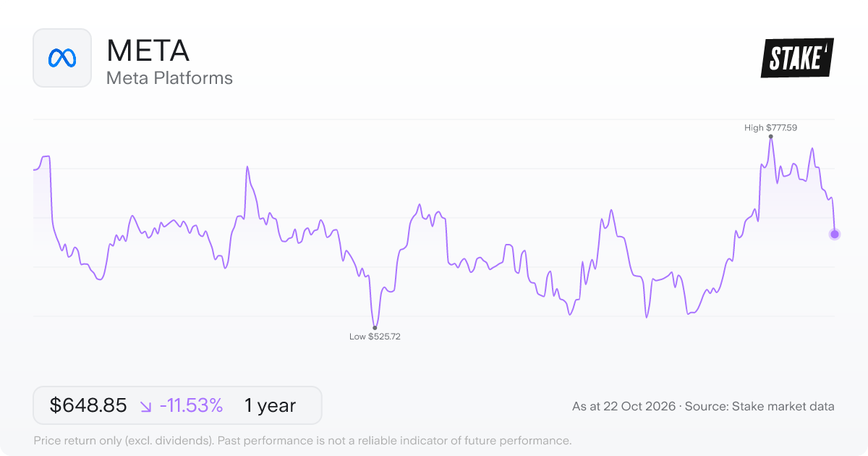Click the As at 22 Oct 2026 source text
Screen dimensions: 868x456
point(703,407)
